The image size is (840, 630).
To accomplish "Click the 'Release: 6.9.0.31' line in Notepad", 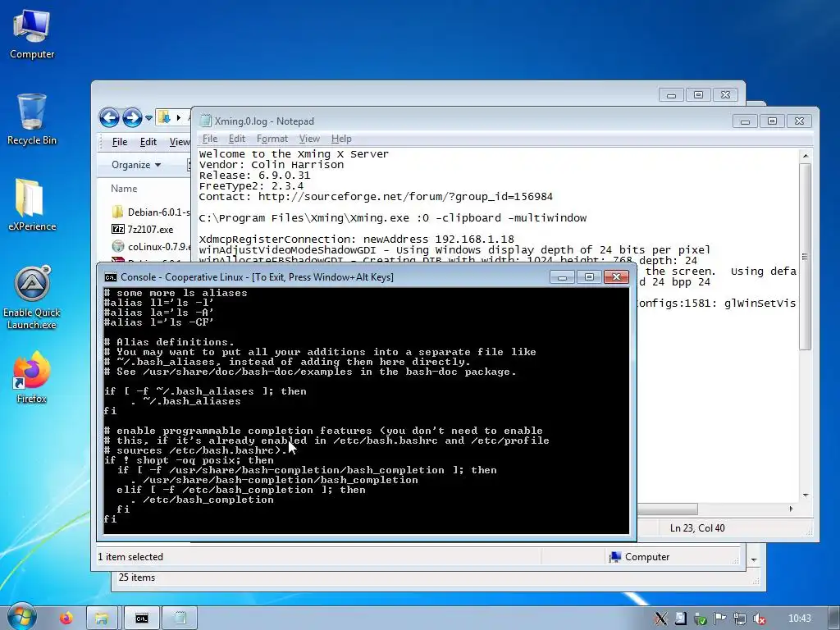I will click(x=254, y=176).
